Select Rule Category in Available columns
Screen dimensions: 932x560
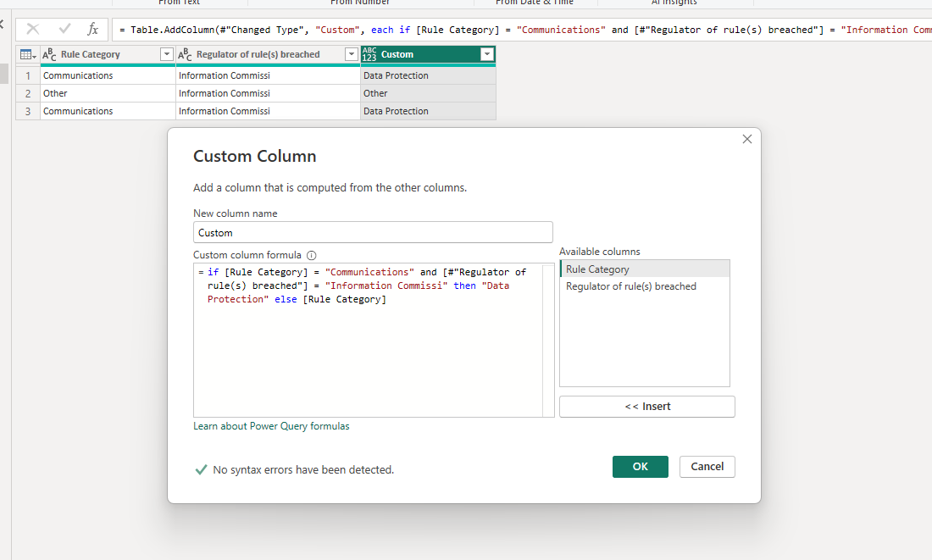pyautogui.click(x=645, y=269)
